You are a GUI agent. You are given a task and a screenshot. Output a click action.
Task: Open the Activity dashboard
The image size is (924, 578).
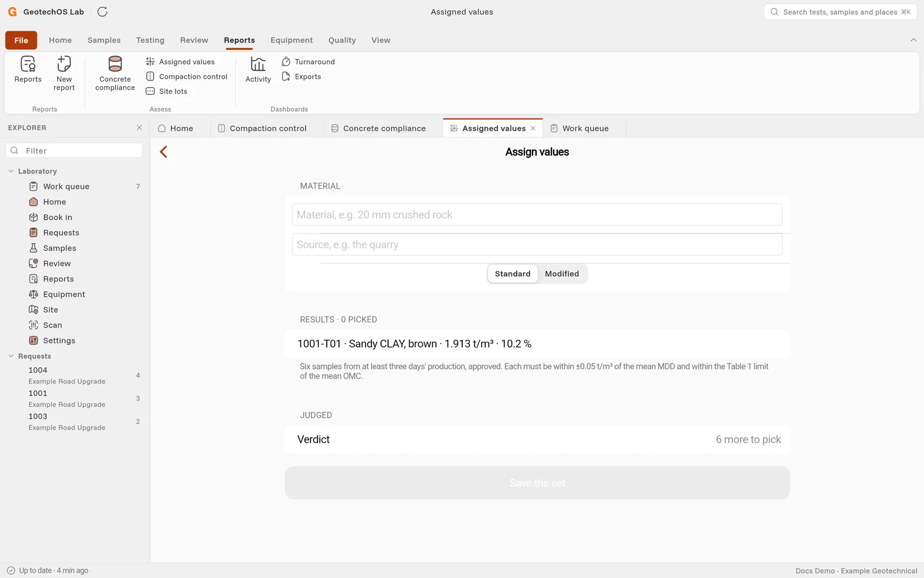point(258,70)
